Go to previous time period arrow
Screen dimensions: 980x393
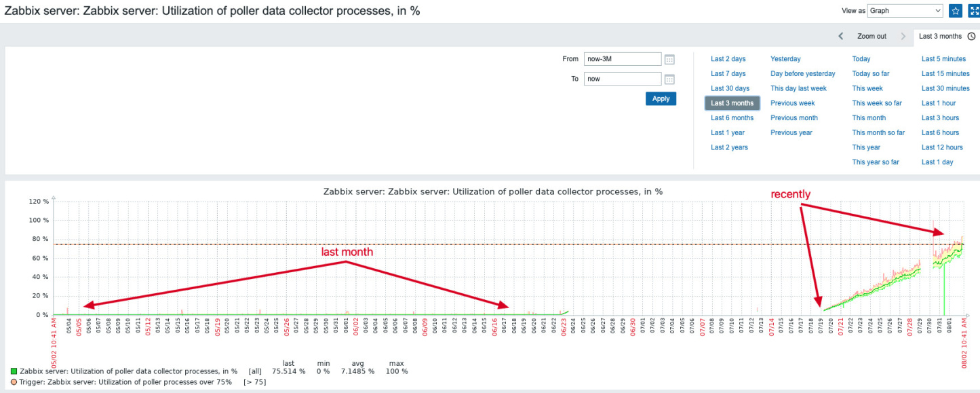(x=841, y=36)
